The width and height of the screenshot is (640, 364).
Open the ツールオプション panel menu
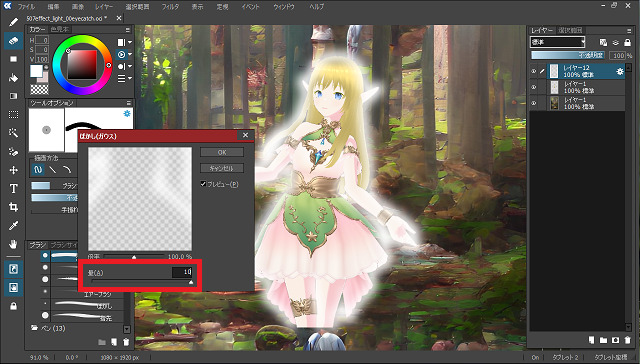click(128, 103)
